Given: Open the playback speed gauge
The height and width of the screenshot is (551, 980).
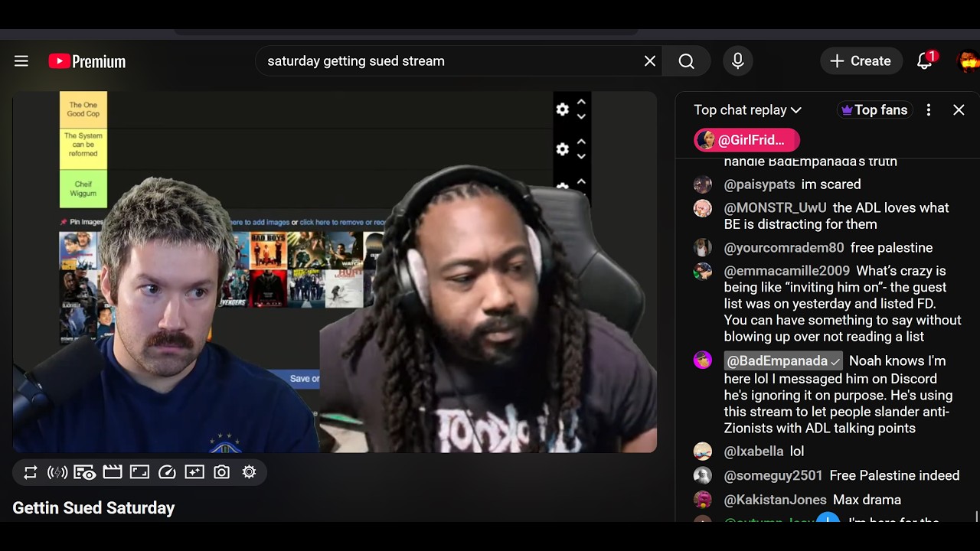Looking at the screenshot, I should click(167, 473).
